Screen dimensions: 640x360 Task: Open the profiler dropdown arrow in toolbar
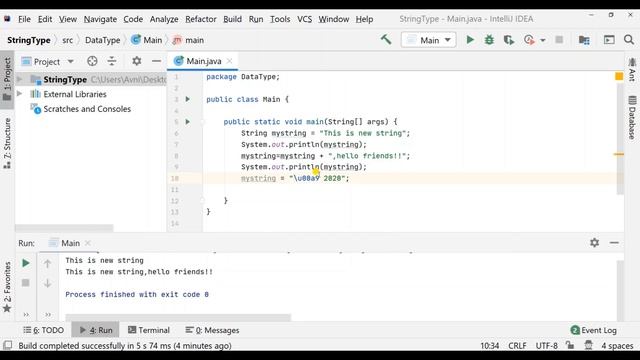(x=543, y=40)
